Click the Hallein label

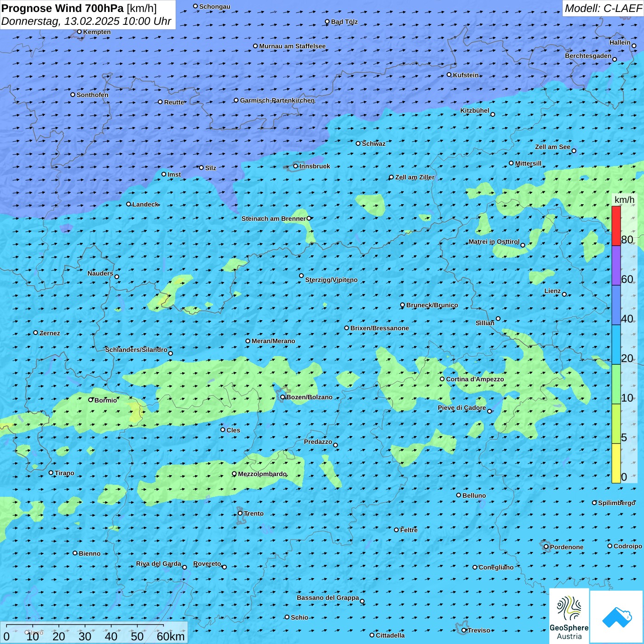[x=620, y=42]
